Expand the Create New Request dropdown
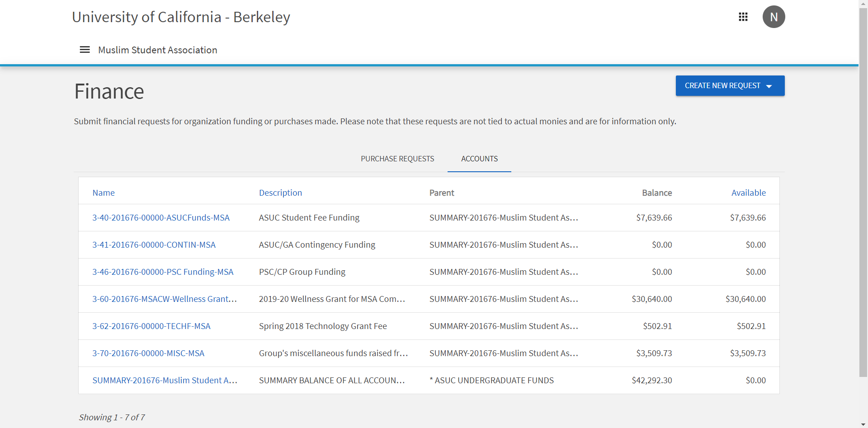Viewport: 868px width, 428px height. pyautogui.click(x=730, y=85)
